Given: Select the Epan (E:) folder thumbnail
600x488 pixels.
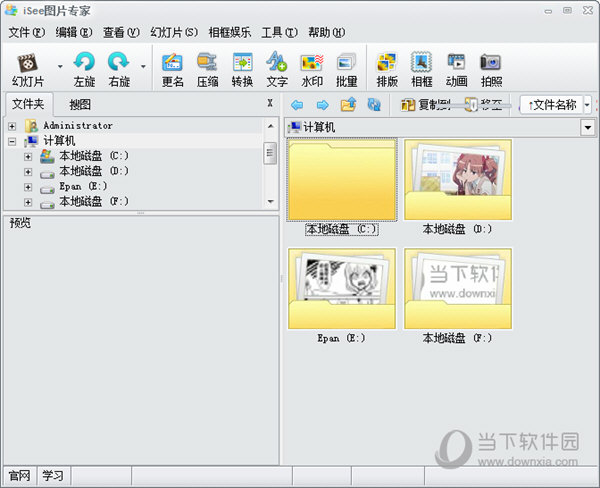Looking at the screenshot, I should (x=342, y=289).
